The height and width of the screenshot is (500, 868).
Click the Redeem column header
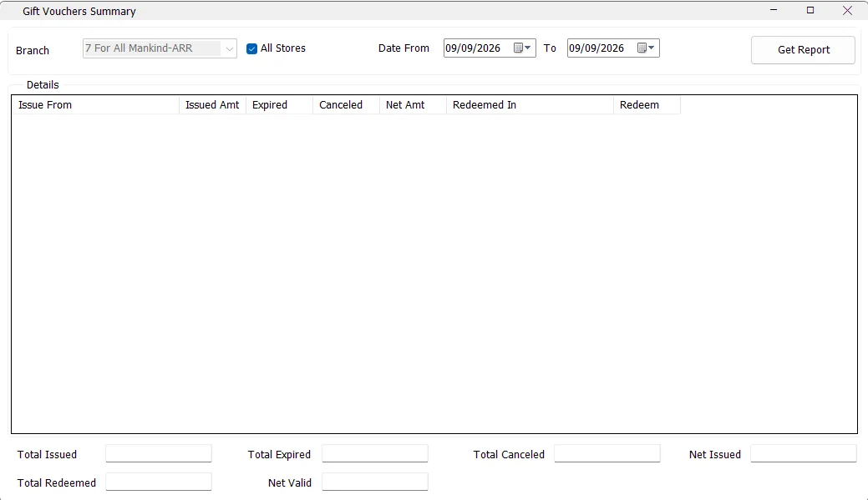tap(647, 105)
